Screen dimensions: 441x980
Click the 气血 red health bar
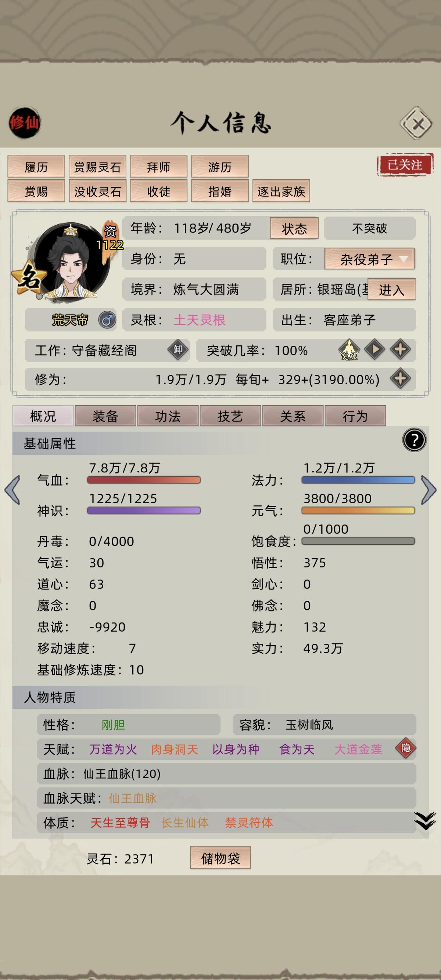(x=144, y=480)
